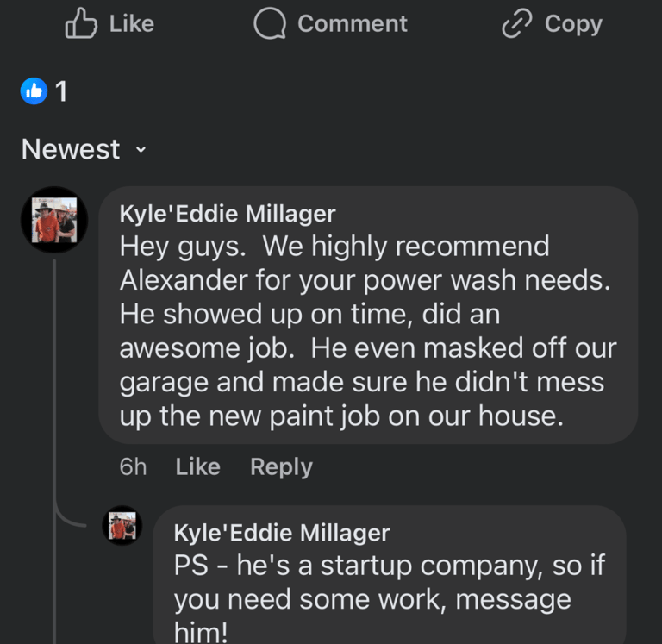Open Kyle'Eddie Millager's name on the first comment

click(x=228, y=213)
